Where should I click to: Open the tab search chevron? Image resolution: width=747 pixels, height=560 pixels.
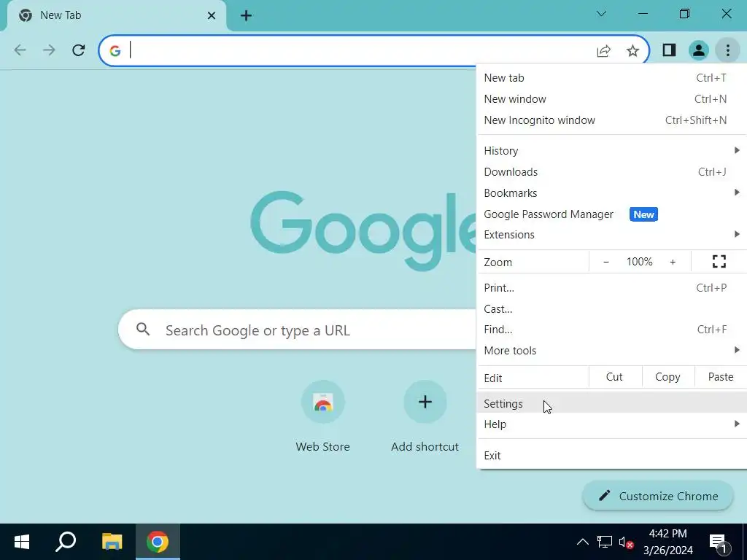pos(601,14)
